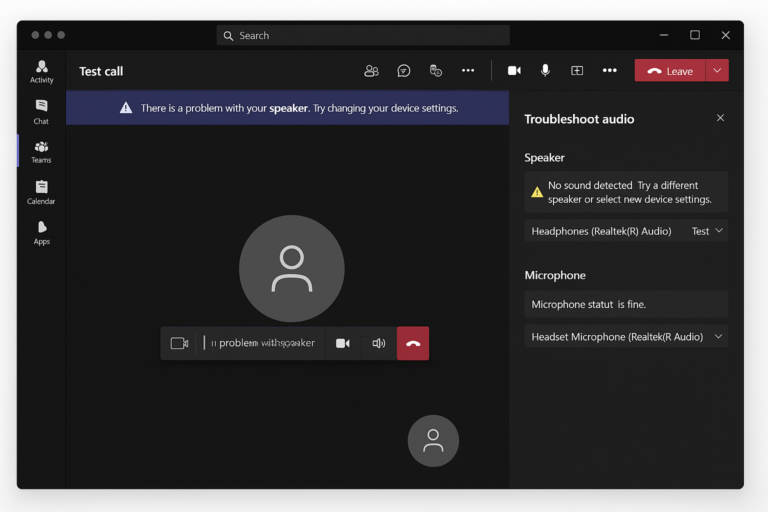
Task: Click the Search field at top
Action: pyautogui.click(x=363, y=36)
